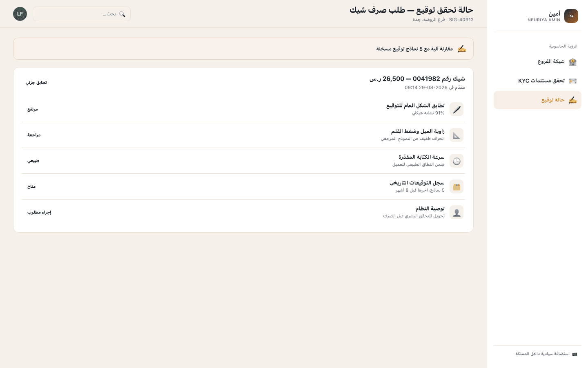Click the text تحويل للتحقق البشري قبل الصرف
Screen dimensions: 588x368
click(414, 216)
